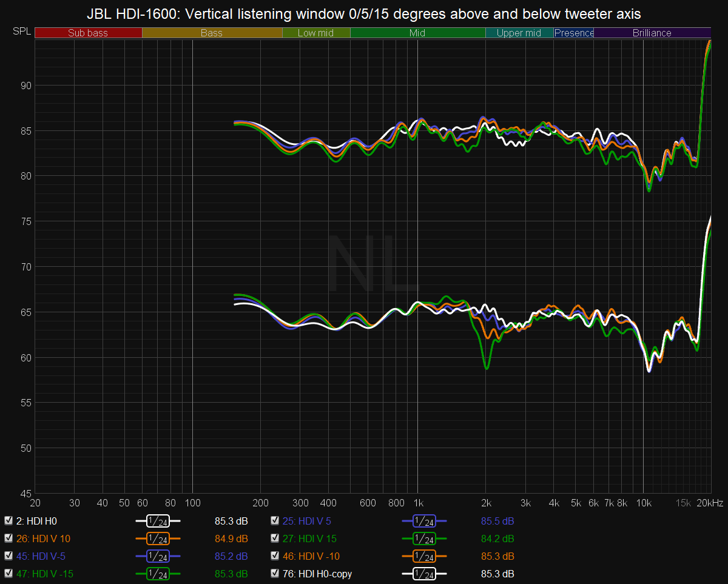Screen dimensions: 728x584
Task: Click the JBL HDI-1600 graph title
Action: coord(364,13)
